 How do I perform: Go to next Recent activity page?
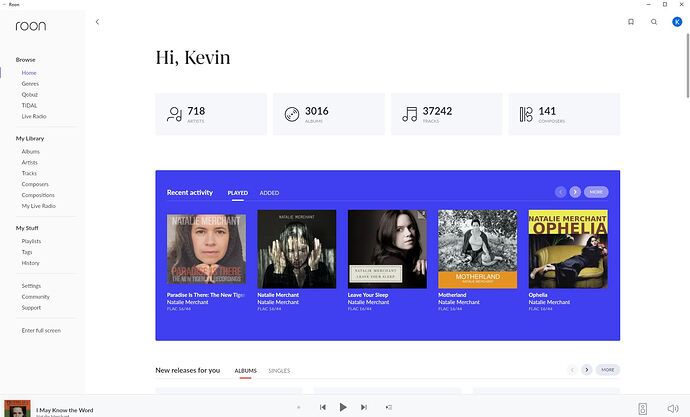(575, 192)
